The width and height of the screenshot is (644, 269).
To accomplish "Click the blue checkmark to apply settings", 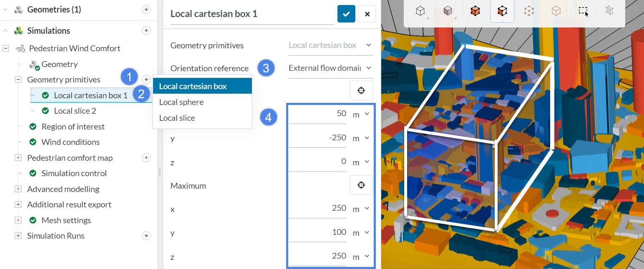I will (x=346, y=13).
